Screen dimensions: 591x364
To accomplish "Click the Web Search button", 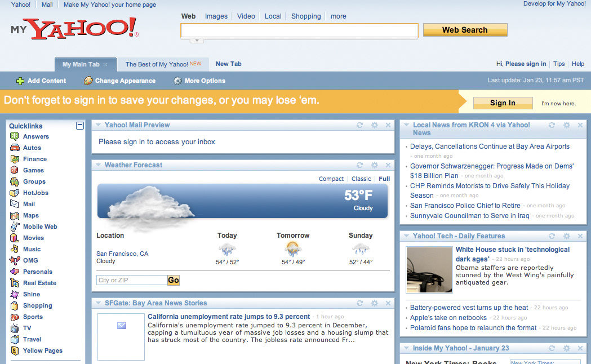I will pyautogui.click(x=465, y=30).
